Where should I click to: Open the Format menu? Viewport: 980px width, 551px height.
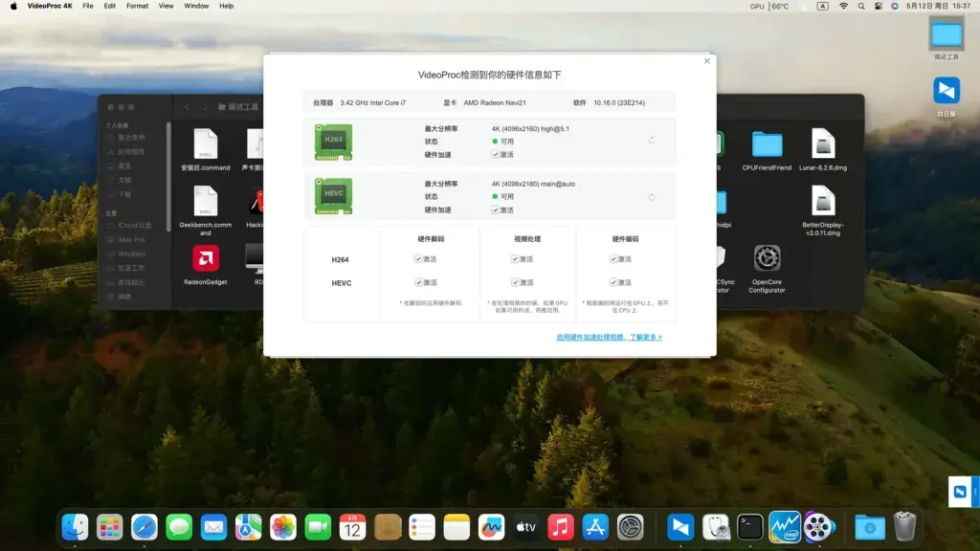[137, 7]
